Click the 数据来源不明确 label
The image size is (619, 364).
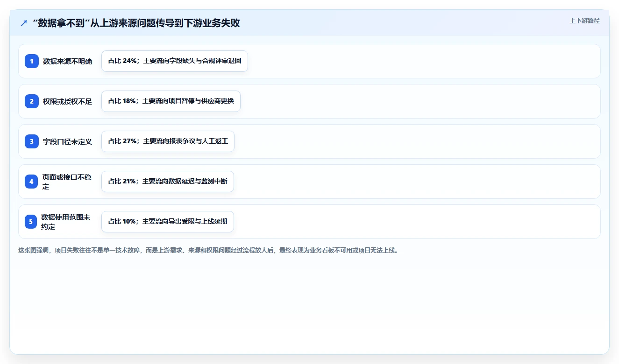point(68,61)
